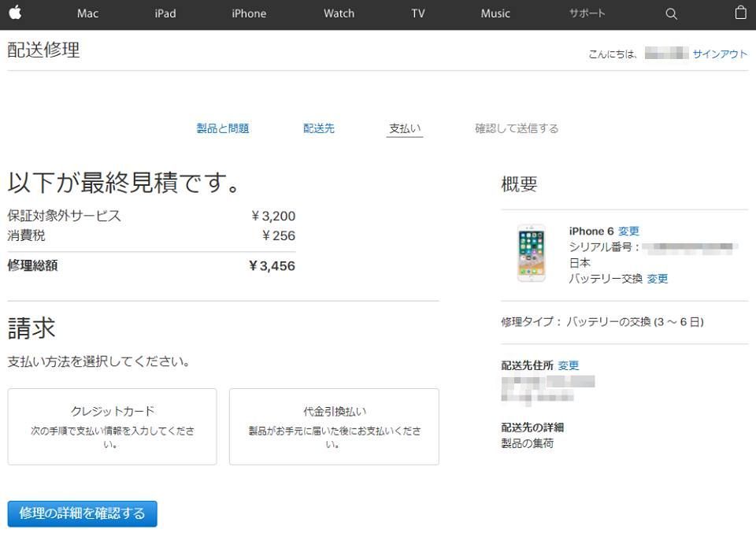The height and width of the screenshot is (537, 756).
Task: Open the shopping bag icon
Action: 740,13
